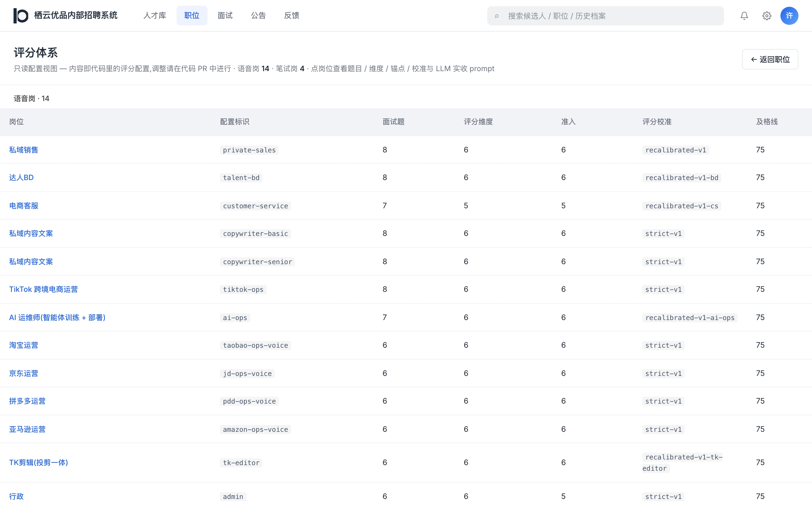Screen dimensions: 812x508
Task: Open the 达人BD position link
Action: pyautogui.click(x=21, y=178)
